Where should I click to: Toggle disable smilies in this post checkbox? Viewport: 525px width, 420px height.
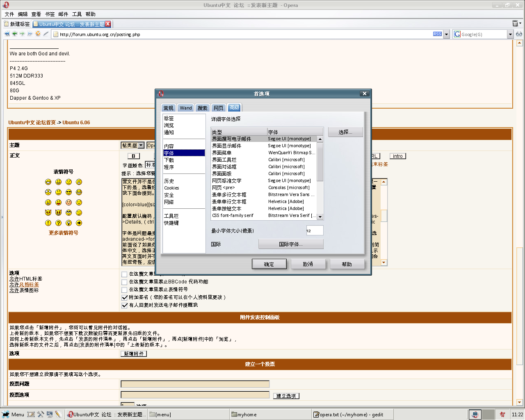124,290
